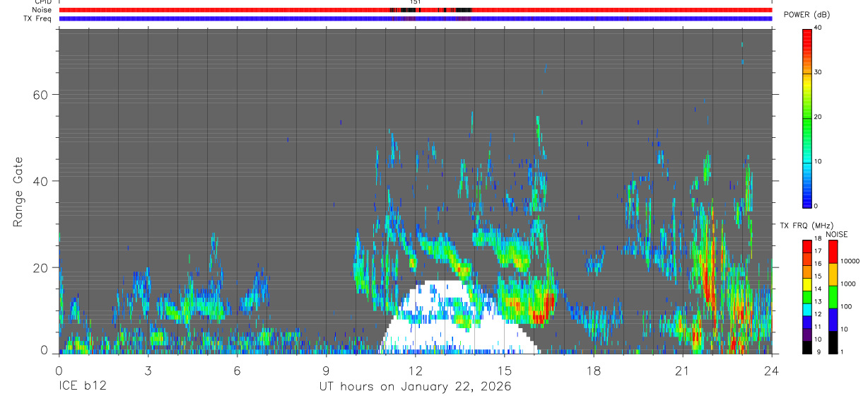Select the 12 tick on UT hours axis
Screen dimensions: 868x401
tap(415, 371)
